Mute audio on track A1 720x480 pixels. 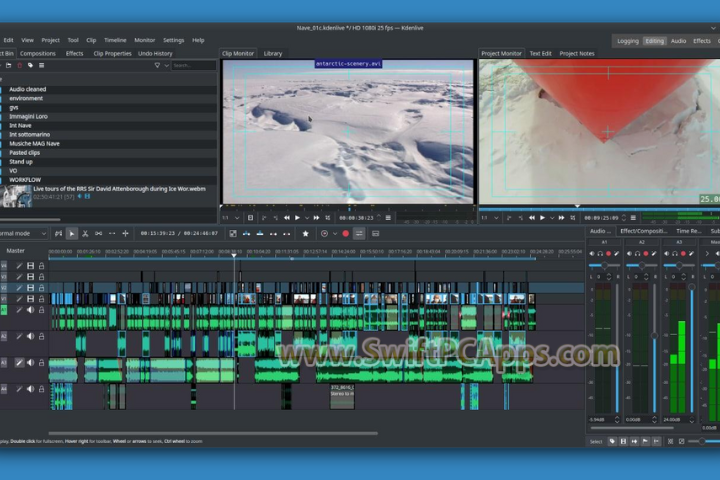(30, 310)
